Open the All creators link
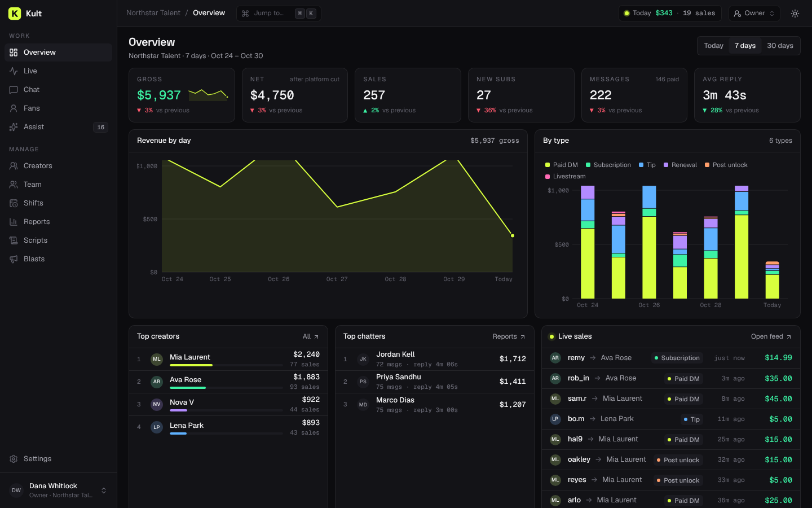The height and width of the screenshot is (508, 812). click(311, 336)
